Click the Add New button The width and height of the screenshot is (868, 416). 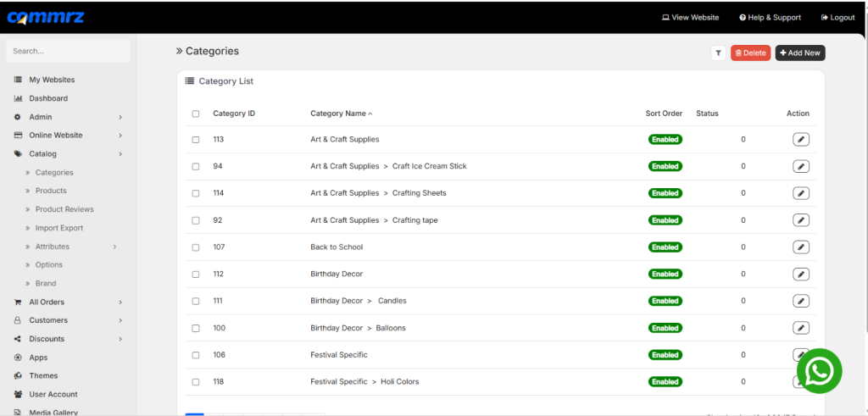[x=800, y=53]
